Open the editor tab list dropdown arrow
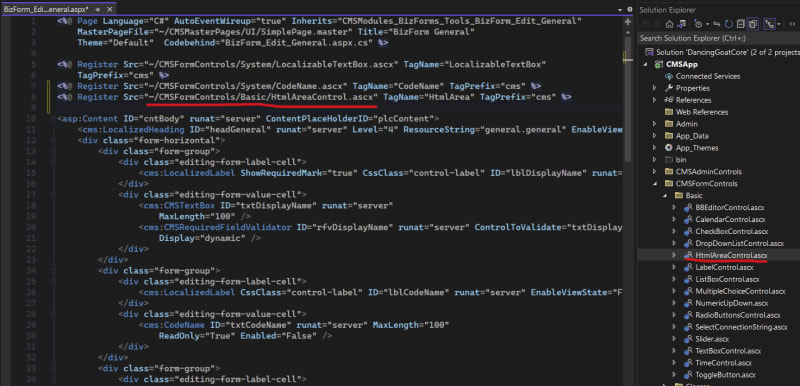The image size is (800, 386). [620, 10]
